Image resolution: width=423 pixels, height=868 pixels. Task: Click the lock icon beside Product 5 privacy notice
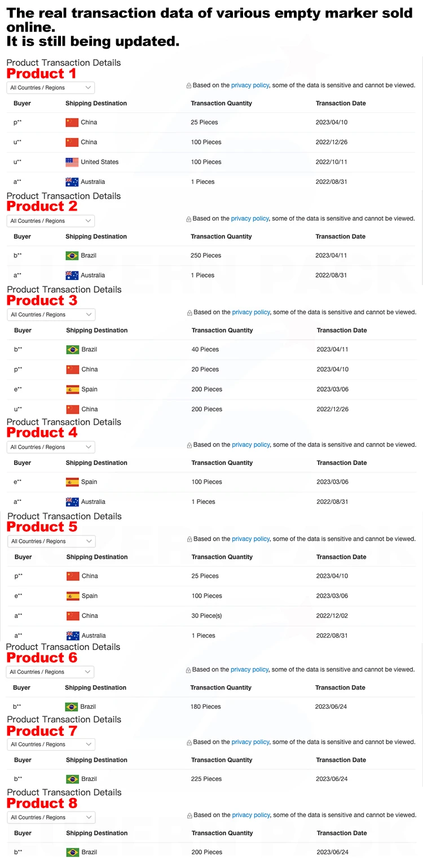click(x=190, y=540)
